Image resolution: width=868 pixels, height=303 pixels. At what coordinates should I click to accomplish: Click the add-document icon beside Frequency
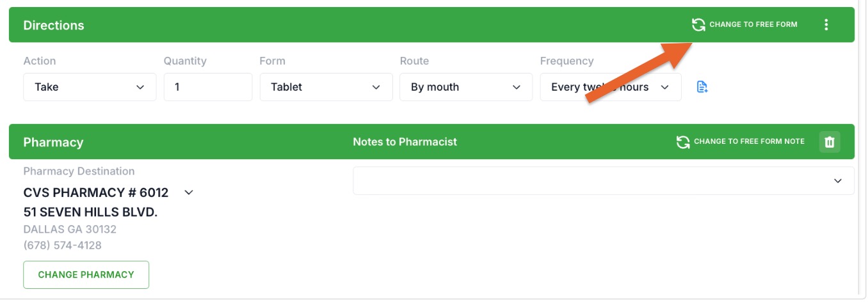[x=702, y=87]
